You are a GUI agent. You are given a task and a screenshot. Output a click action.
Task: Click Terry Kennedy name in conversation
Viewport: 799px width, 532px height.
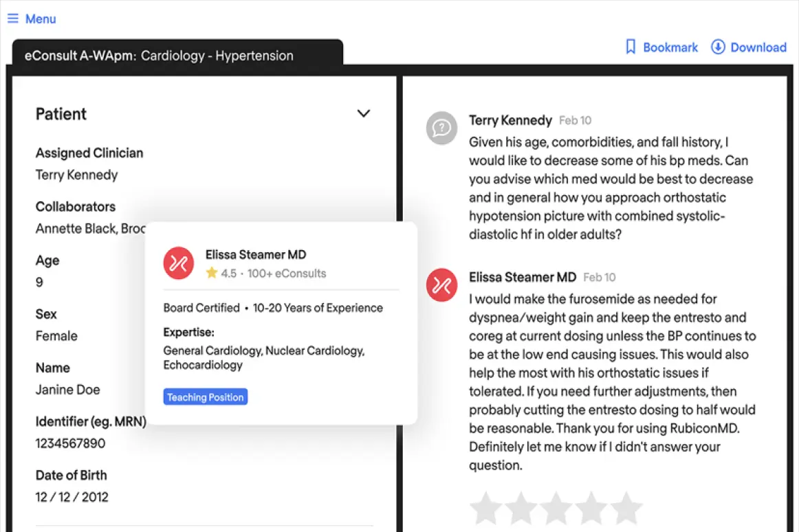tap(510, 120)
